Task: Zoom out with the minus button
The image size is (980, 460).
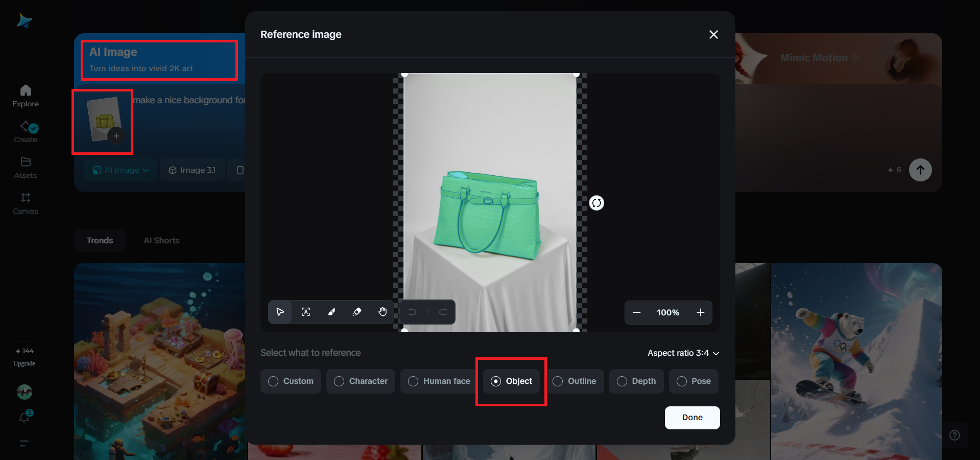Action: pyautogui.click(x=637, y=312)
